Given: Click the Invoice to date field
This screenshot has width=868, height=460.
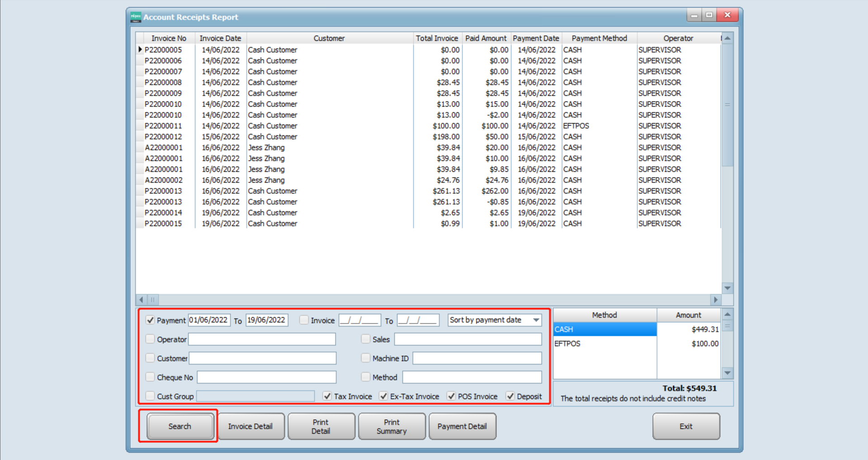Looking at the screenshot, I should pyautogui.click(x=418, y=320).
